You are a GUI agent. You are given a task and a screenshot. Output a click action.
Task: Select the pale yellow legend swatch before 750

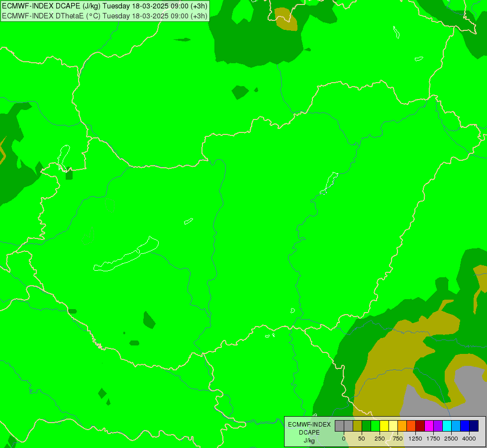pyautogui.click(x=393, y=426)
